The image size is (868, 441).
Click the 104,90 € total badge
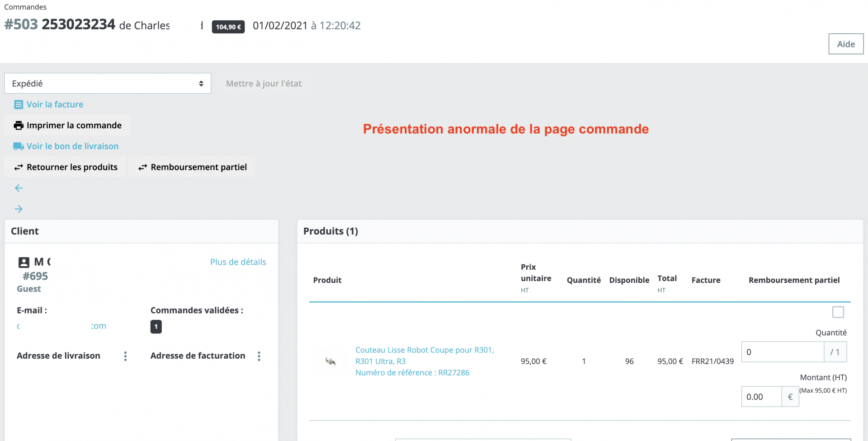[228, 27]
